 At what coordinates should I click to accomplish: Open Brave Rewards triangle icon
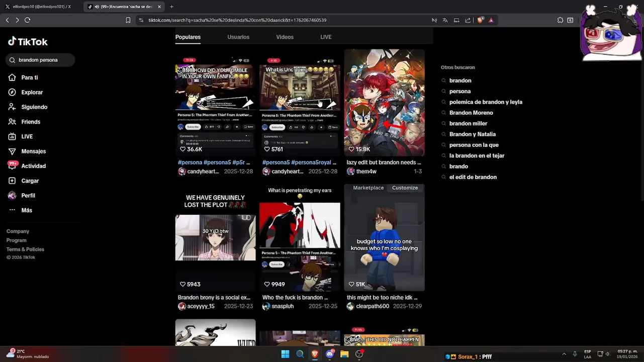(x=491, y=20)
